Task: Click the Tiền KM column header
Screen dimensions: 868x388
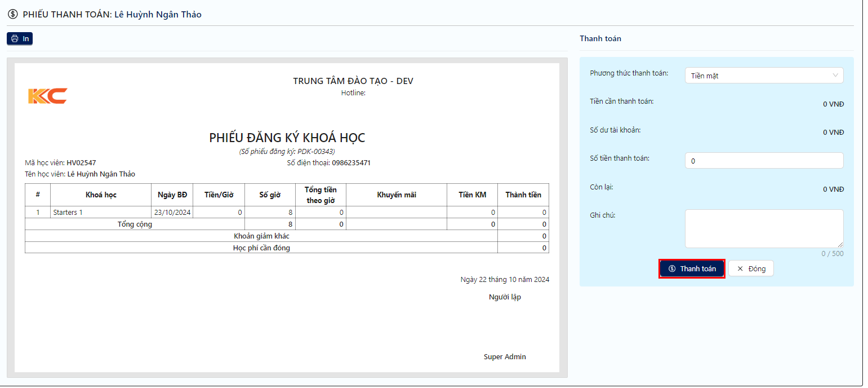Action: [472, 195]
